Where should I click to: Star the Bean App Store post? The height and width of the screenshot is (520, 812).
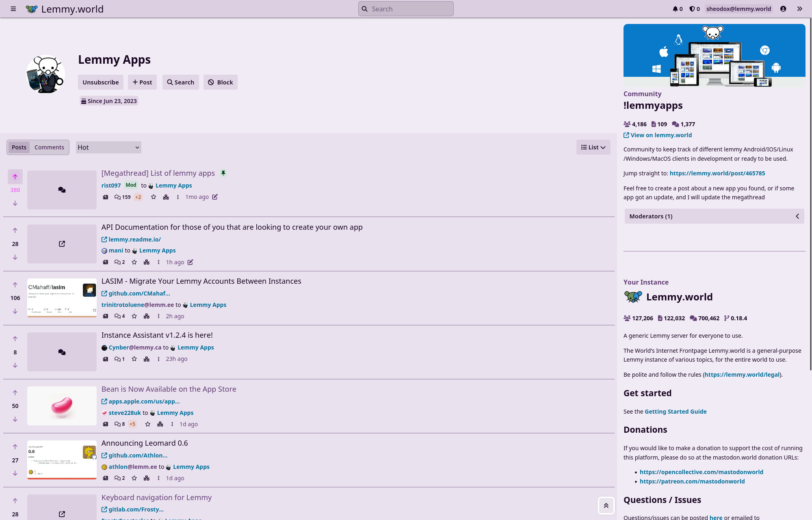point(148,424)
